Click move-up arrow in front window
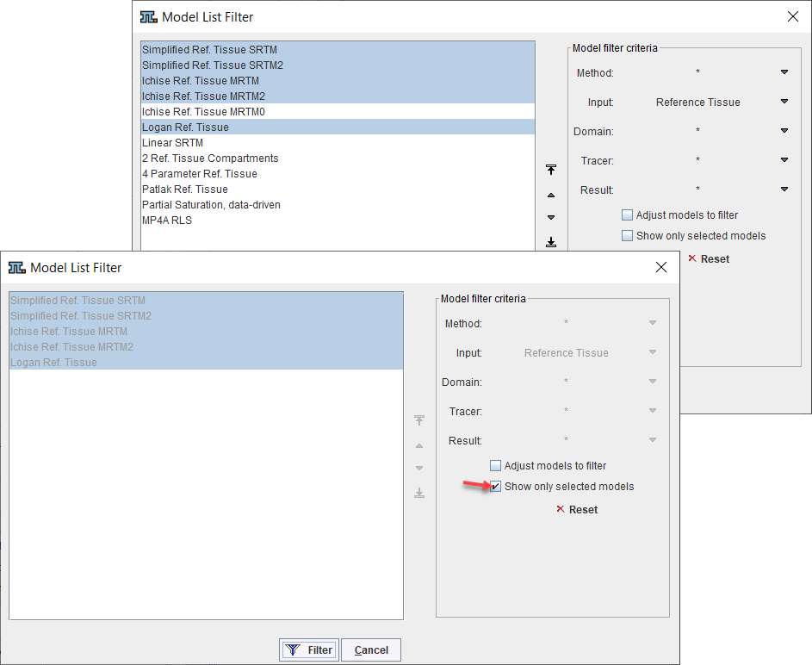 point(419,446)
